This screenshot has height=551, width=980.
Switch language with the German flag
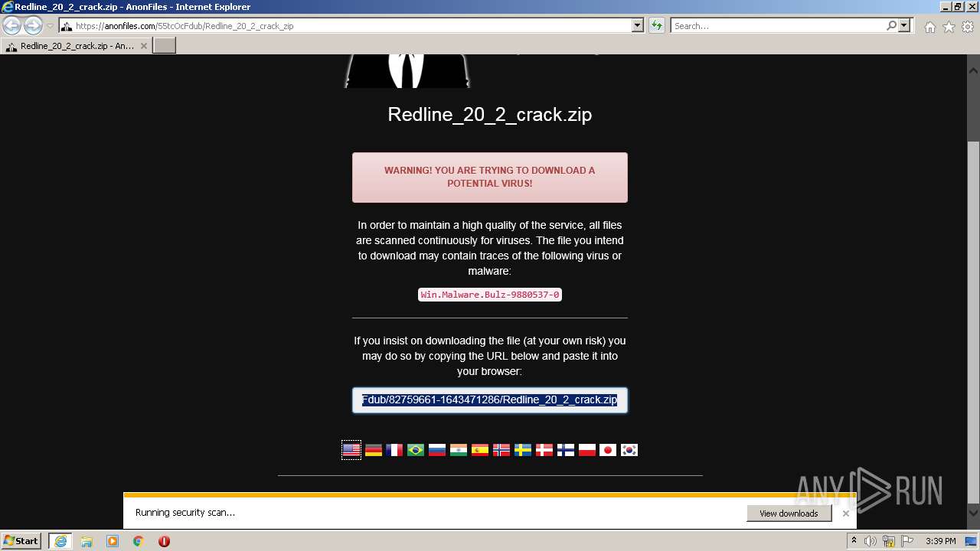374,450
